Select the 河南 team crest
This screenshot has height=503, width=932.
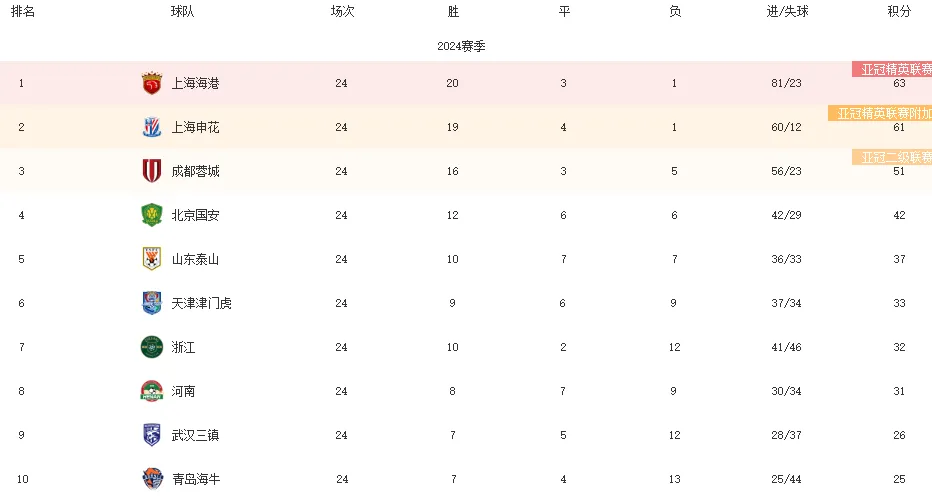coord(152,391)
